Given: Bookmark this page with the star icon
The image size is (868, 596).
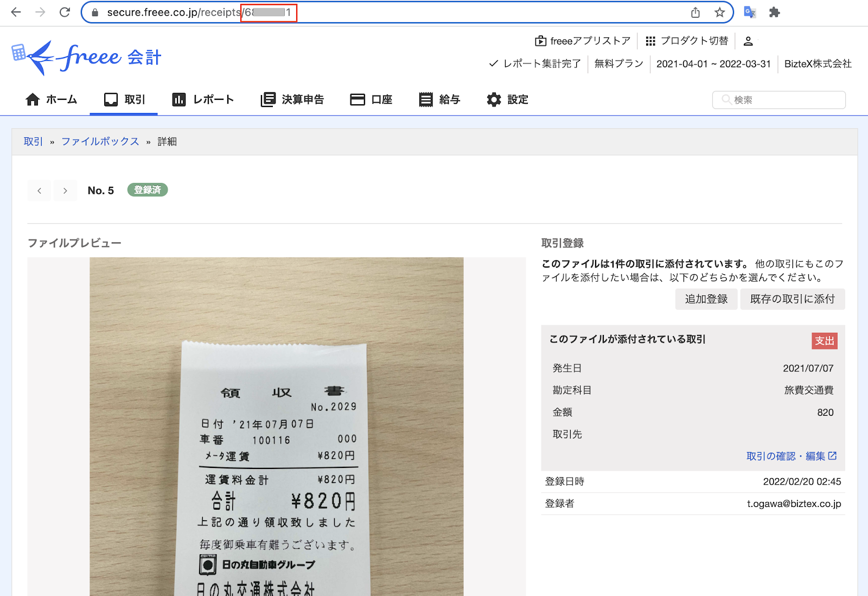Looking at the screenshot, I should (719, 12).
